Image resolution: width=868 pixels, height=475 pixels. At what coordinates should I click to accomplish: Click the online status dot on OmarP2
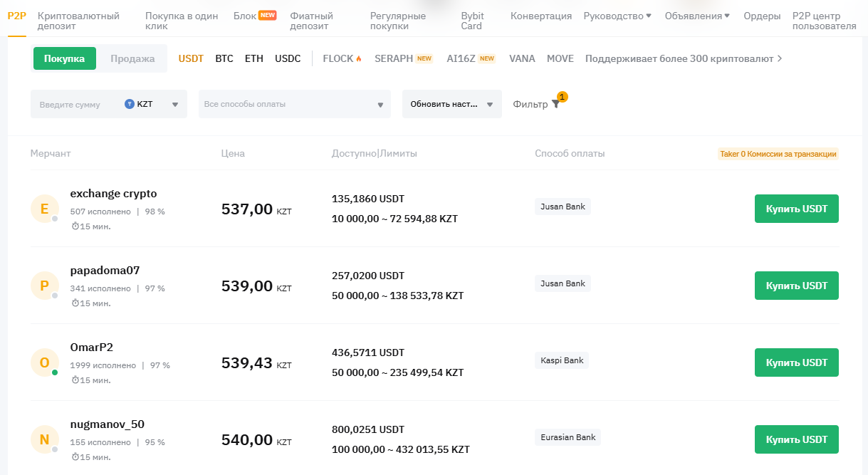click(54, 373)
